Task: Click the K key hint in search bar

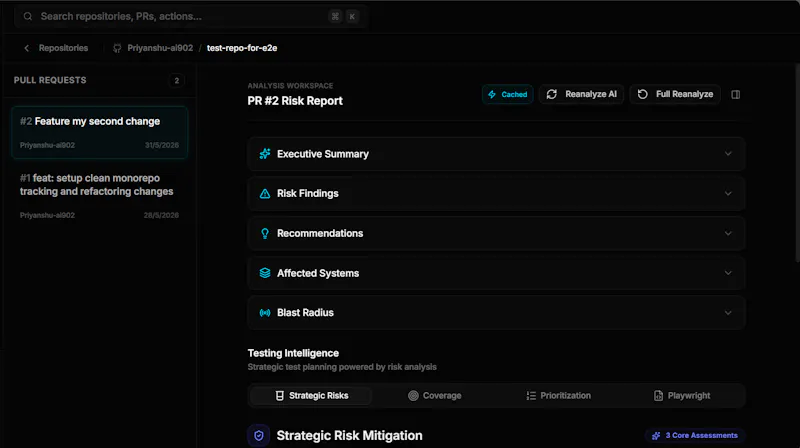Action: (352, 16)
